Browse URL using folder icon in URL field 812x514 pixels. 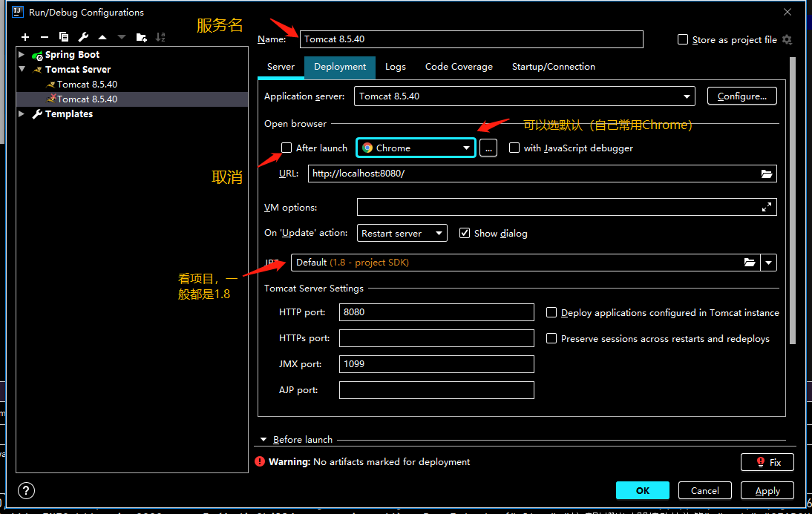(767, 174)
